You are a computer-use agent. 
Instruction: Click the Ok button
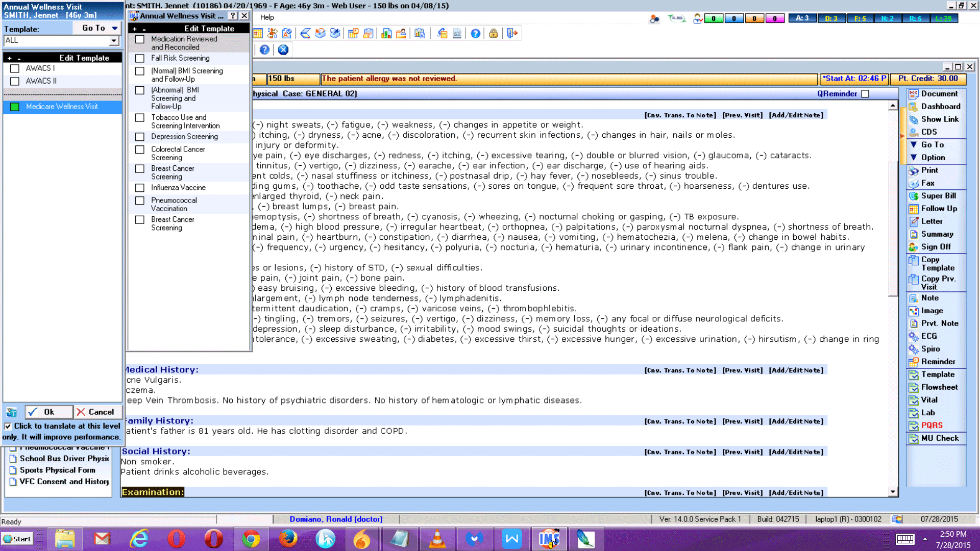pyautogui.click(x=48, y=412)
